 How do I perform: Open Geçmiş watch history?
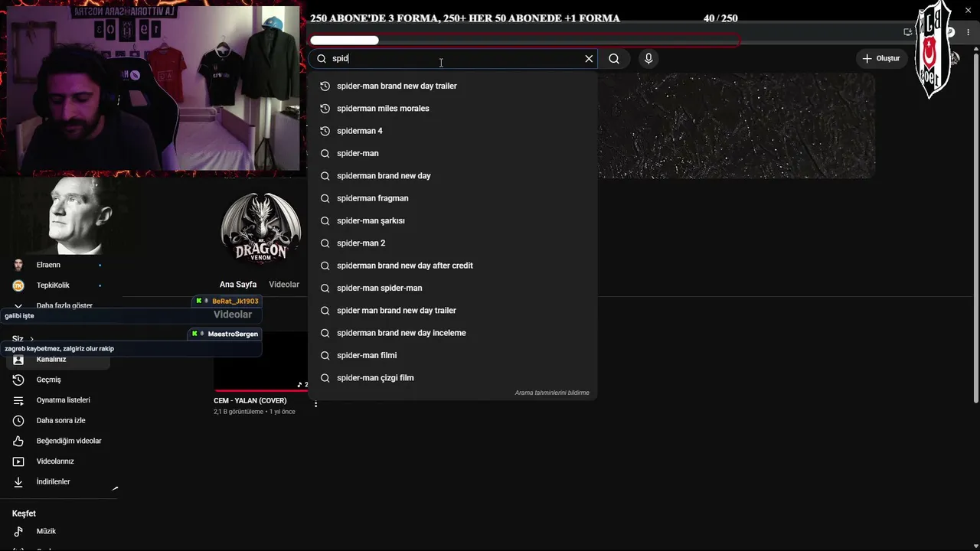[58, 380]
